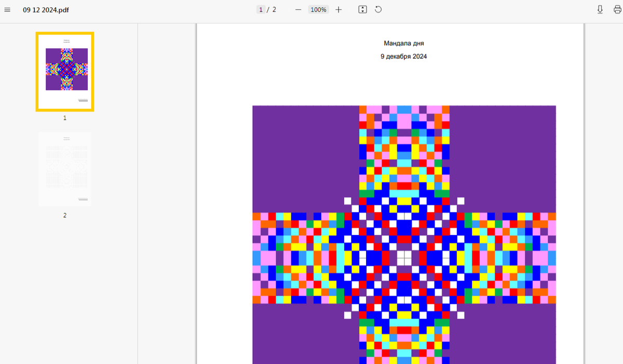The height and width of the screenshot is (364, 623).
Task: Click the zoom in plus button
Action: click(338, 9)
